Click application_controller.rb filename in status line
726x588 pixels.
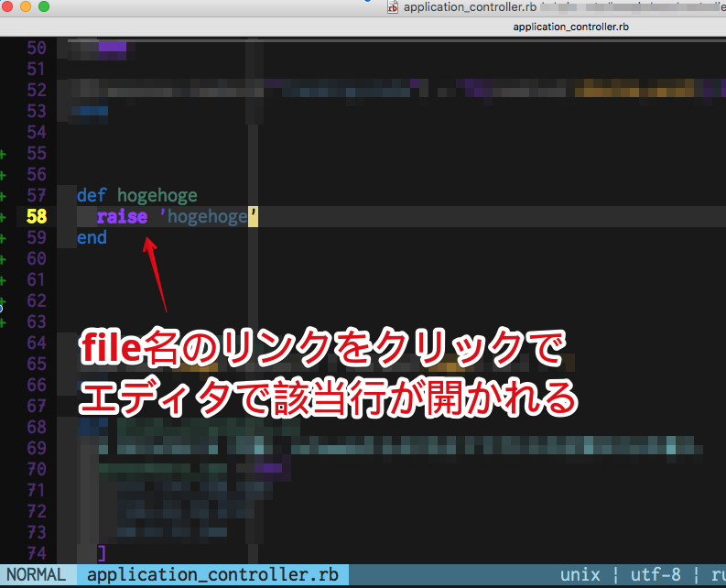click(x=212, y=575)
